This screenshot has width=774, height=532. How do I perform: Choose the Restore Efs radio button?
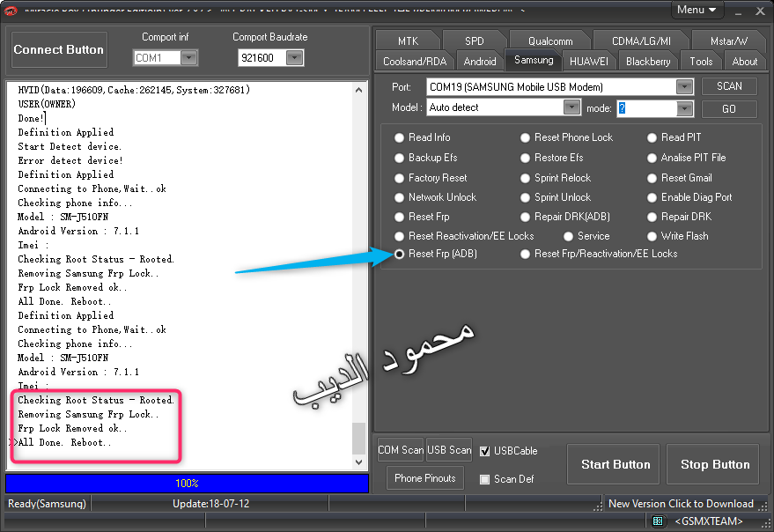click(x=525, y=158)
